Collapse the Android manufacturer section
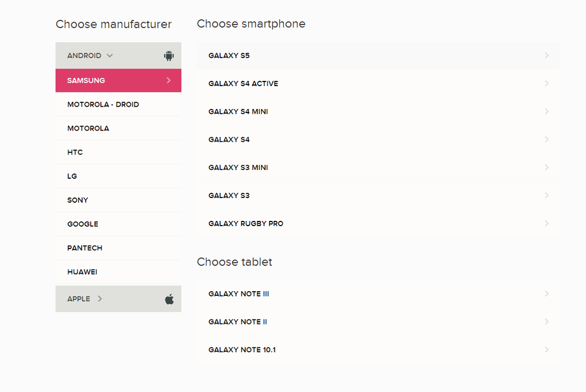This screenshot has height=392, width=586. [118, 55]
